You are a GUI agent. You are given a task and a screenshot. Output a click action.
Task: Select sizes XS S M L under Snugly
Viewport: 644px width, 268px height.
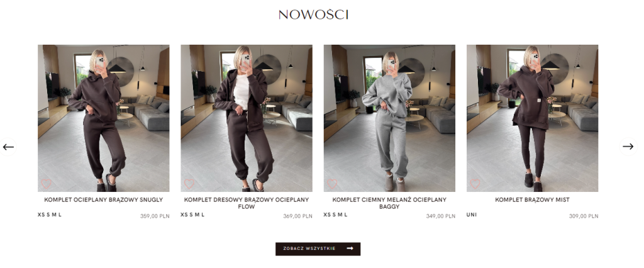(50, 215)
